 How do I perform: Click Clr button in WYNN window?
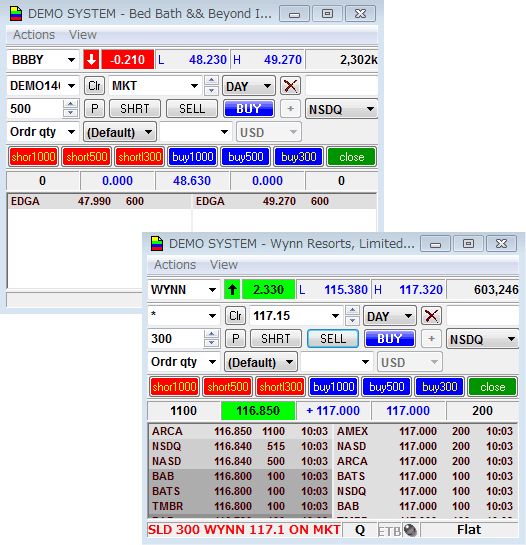click(235, 316)
